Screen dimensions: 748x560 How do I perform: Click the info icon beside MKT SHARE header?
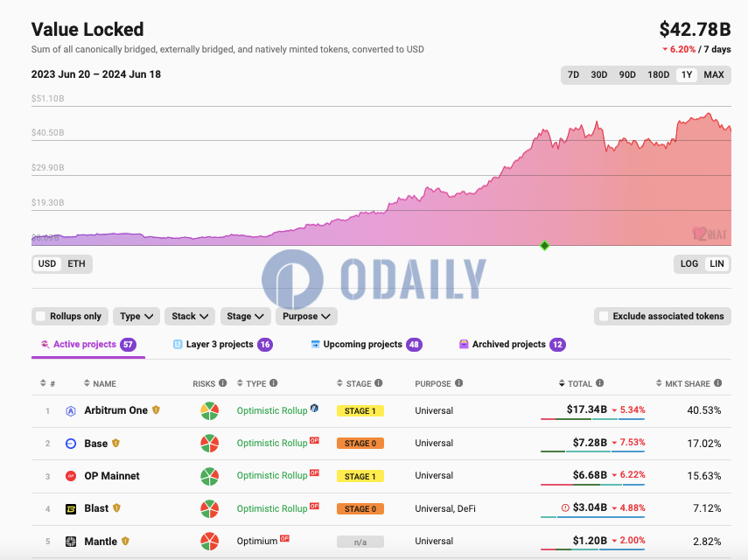[718, 383]
